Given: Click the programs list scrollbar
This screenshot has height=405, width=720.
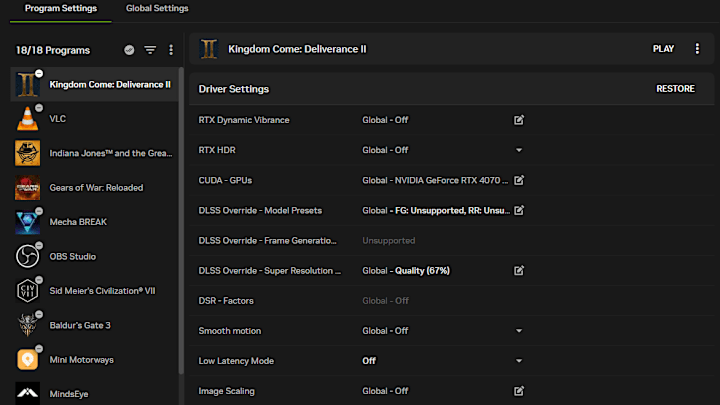Looking at the screenshot, I should coord(181,220).
